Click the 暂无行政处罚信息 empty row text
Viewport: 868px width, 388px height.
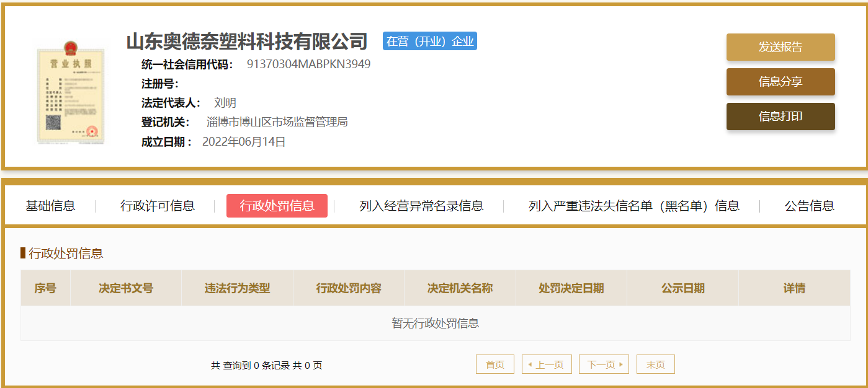[436, 324]
